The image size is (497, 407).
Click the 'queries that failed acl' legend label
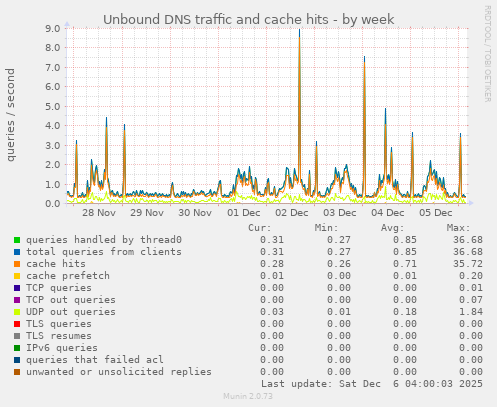click(95, 360)
